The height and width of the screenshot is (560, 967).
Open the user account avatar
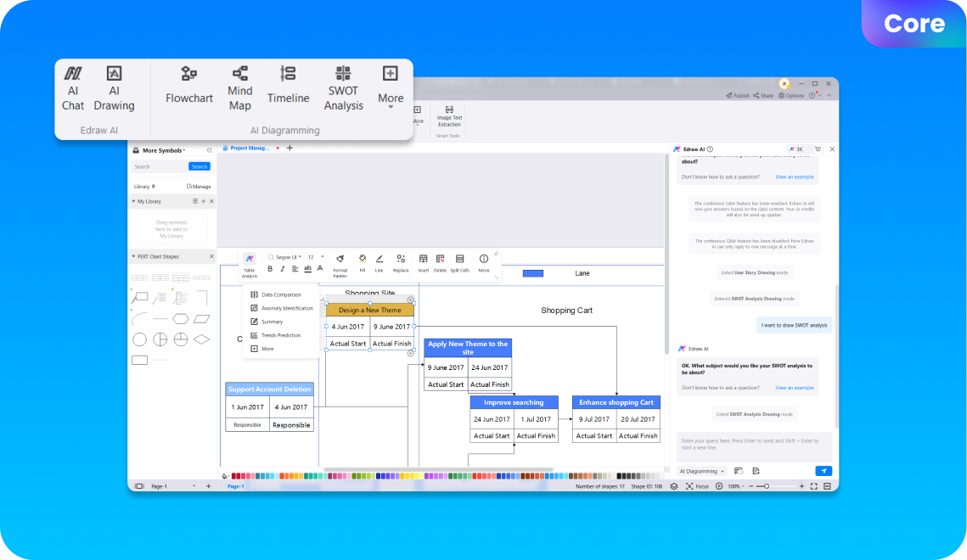[784, 84]
